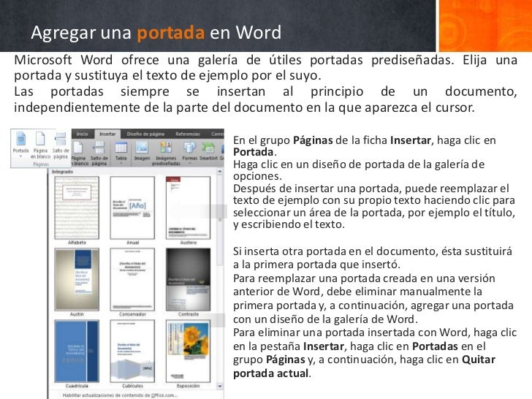Choose the Anual cover page thumbnail
The height and width of the screenshot is (399, 532).
pyautogui.click(x=132, y=208)
